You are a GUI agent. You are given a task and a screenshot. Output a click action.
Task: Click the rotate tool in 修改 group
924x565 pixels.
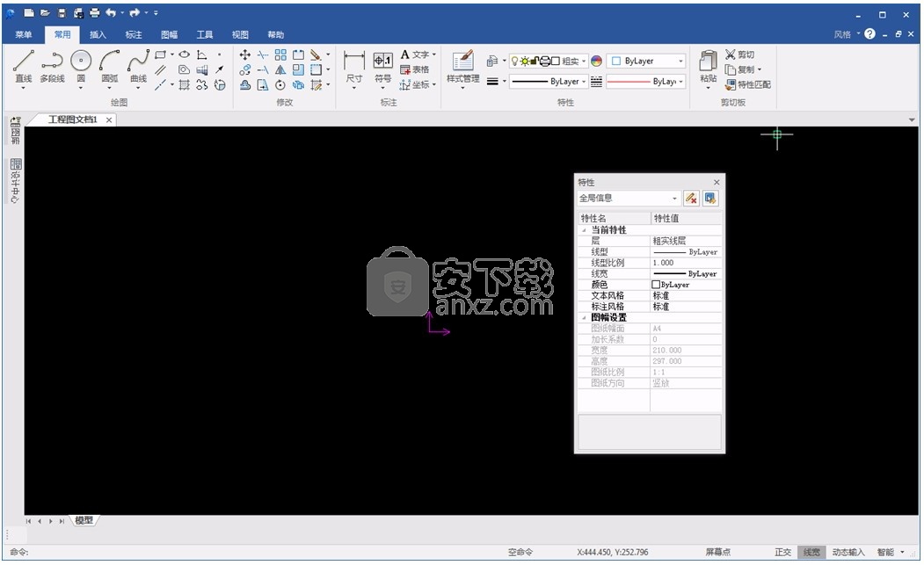280,85
